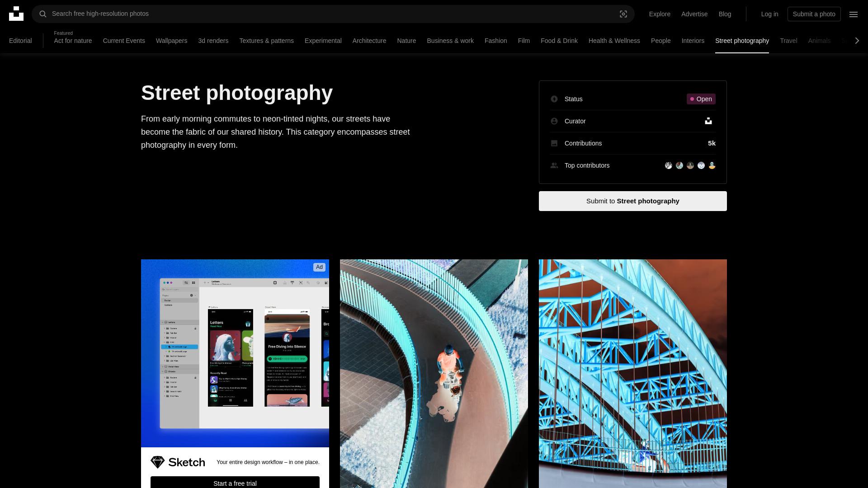Open Textures & patterns category
Viewport: 868px width, 488px height.
pos(266,41)
